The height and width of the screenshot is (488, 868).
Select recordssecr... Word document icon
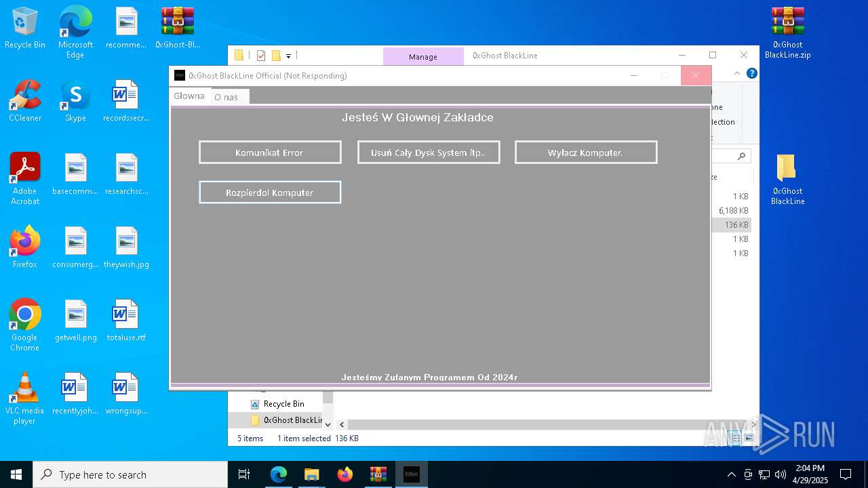(x=126, y=101)
